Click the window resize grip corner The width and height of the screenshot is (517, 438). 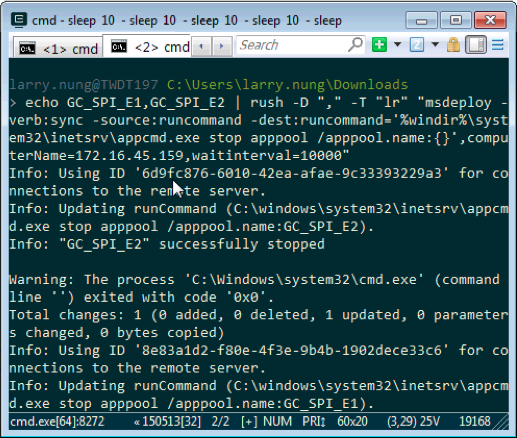pyautogui.click(x=501, y=422)
